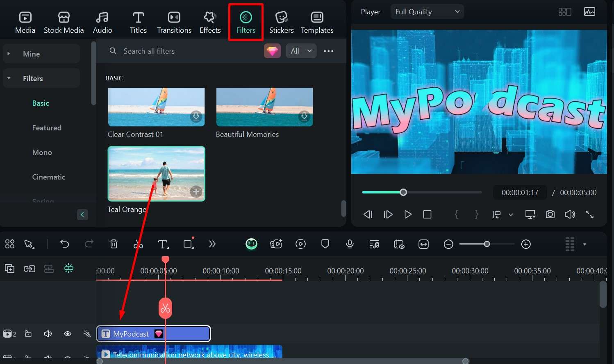Screen dimensions: 614x364
Task: Zoom out the timeline with minus button
Action: (x=448, y=244)
